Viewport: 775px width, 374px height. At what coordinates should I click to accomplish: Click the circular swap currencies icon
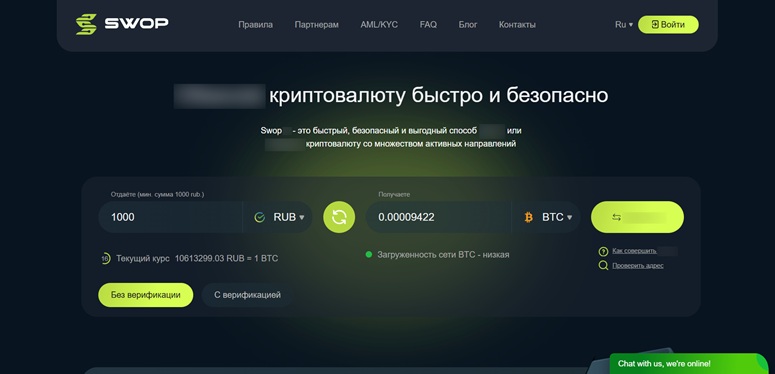339,217
